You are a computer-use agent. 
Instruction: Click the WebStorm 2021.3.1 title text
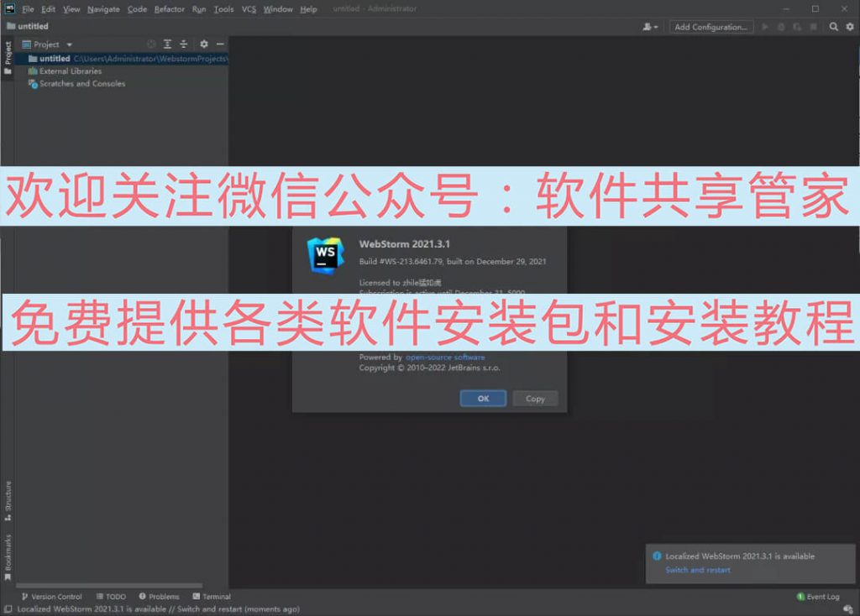tap(404, 244)
